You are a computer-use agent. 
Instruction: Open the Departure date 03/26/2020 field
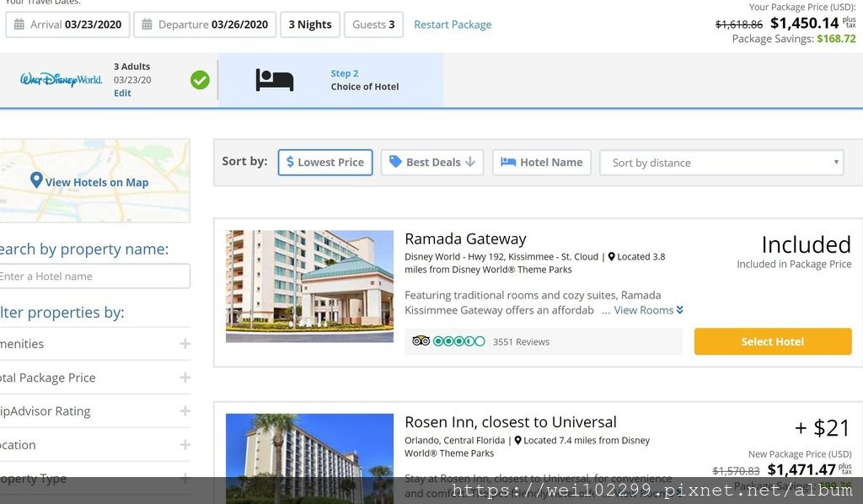pos(205,24)
